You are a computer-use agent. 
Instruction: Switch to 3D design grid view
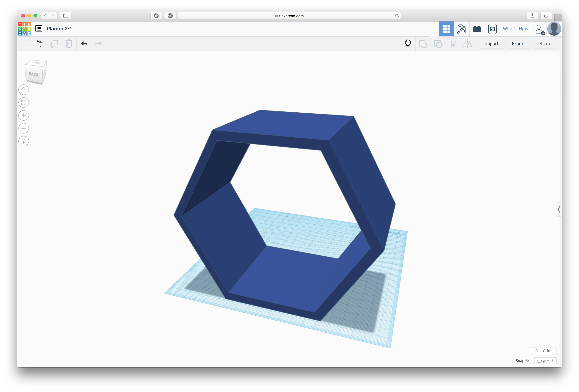(x=446, y=29)
